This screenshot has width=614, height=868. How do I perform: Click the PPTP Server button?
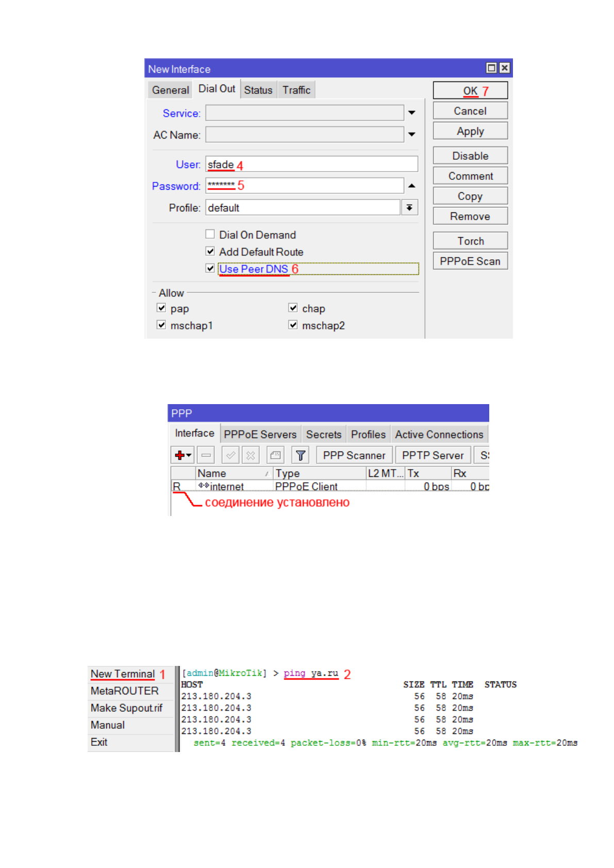pos(433,455)
